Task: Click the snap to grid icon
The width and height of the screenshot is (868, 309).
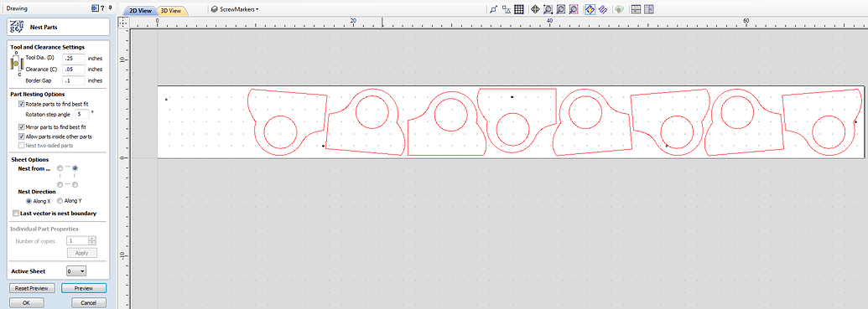Action: pyautogui.click(x=518, y=9)
